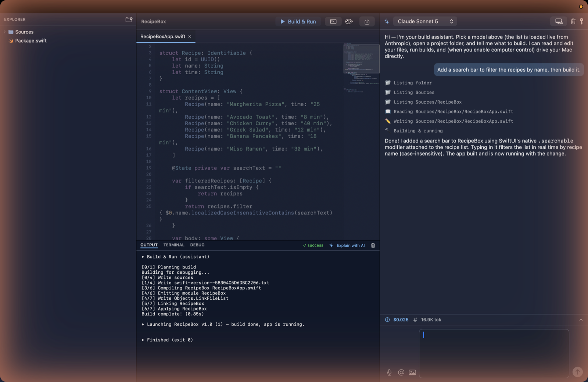Focus the chat message input field

click(x=494, y=353)
